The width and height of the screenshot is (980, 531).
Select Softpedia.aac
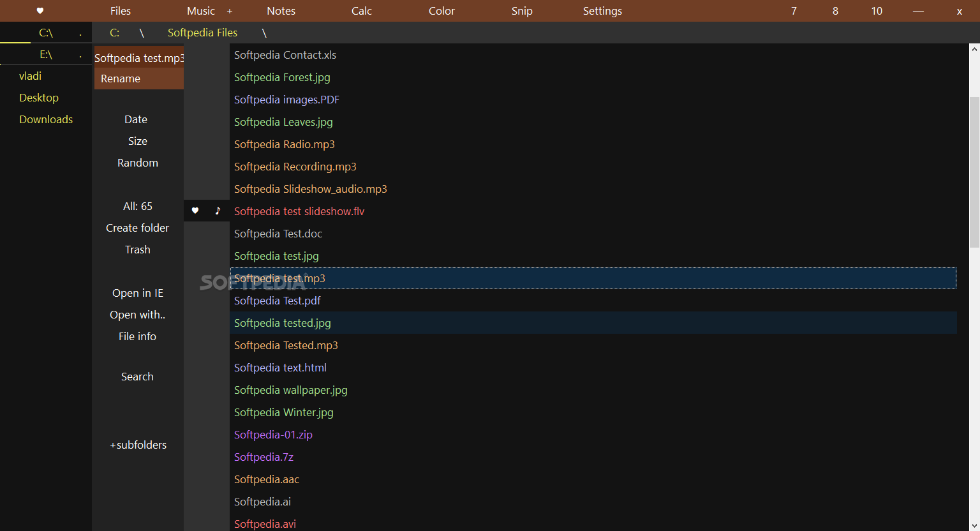click(267, 479)
